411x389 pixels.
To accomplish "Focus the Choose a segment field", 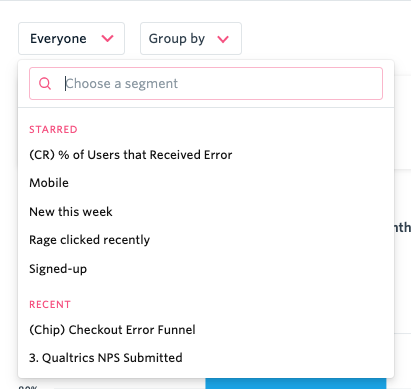I will click(x=206, y=83).
